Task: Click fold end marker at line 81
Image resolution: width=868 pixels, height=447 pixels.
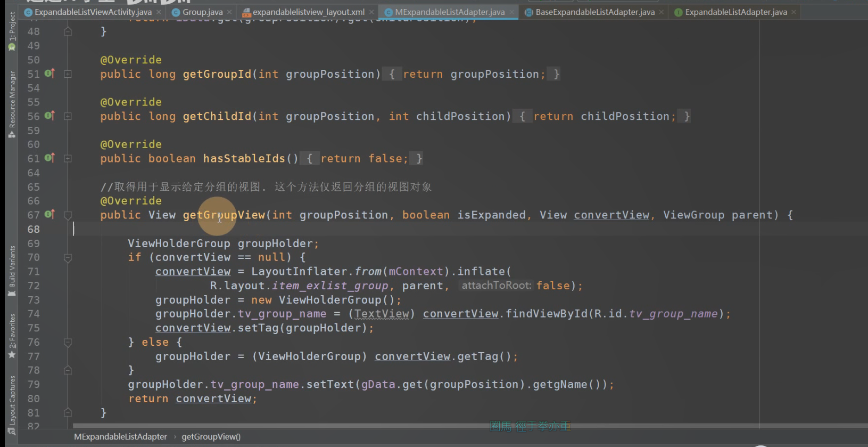Action: 68,412
